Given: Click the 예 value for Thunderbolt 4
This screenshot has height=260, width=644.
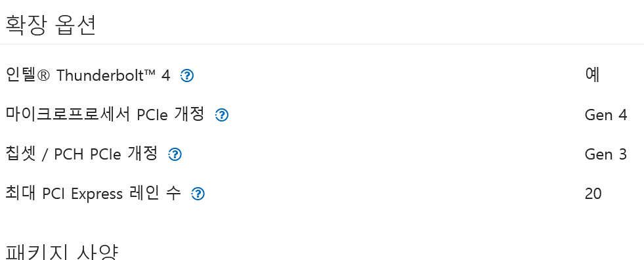Looking at the screenshot, I should (x=593, y=75).
